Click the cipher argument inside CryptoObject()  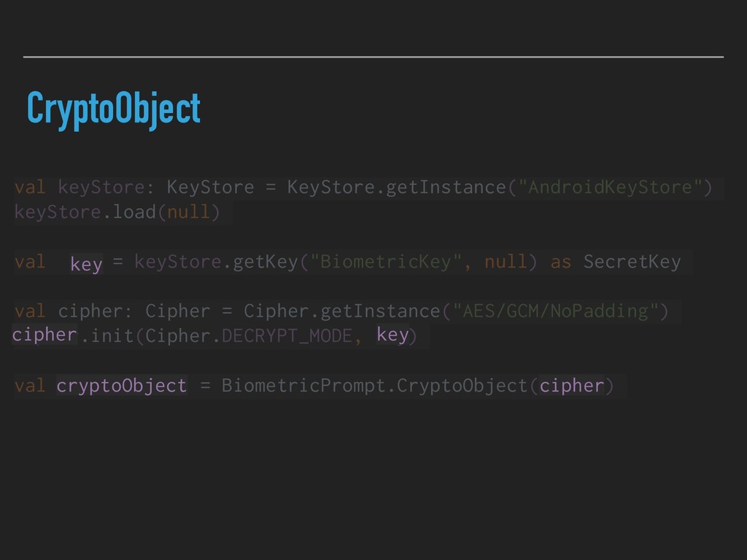[x=571, y=385]
